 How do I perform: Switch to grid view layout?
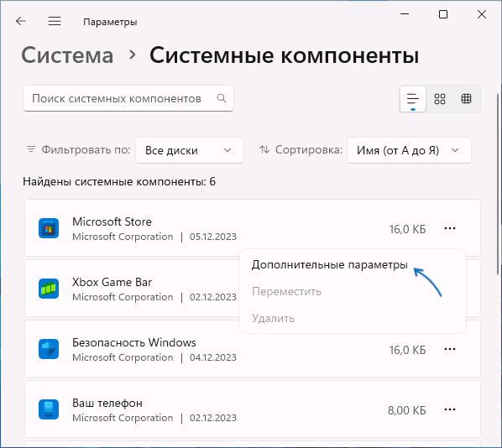click(440, 98)
